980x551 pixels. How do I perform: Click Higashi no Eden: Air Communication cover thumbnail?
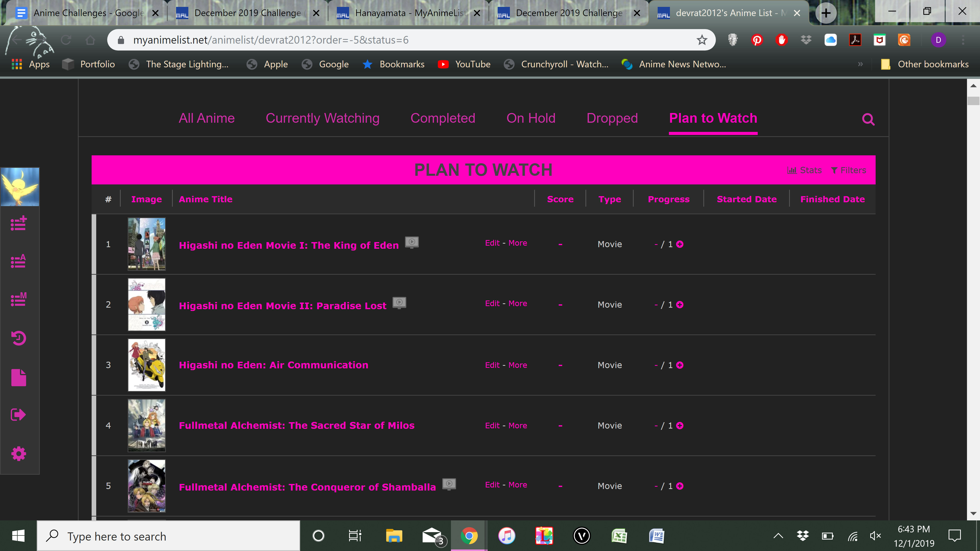146,365
